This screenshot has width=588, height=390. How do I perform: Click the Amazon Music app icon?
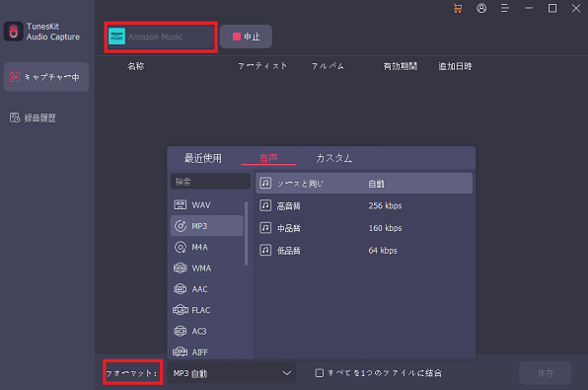coord(116,37)
